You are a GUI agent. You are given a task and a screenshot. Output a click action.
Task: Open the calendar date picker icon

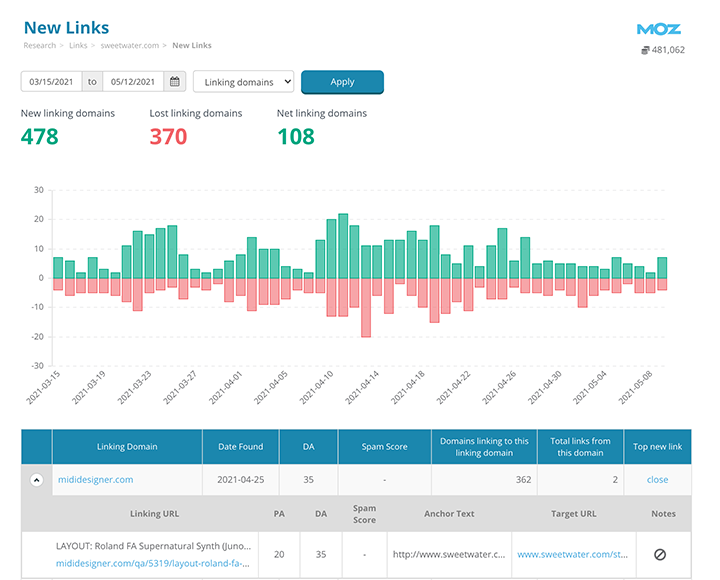(x=175, y=82)
